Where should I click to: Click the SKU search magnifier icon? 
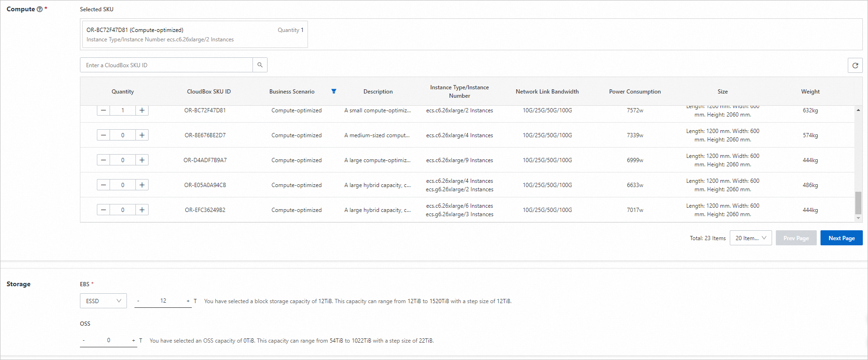click(x=260, y=65)
